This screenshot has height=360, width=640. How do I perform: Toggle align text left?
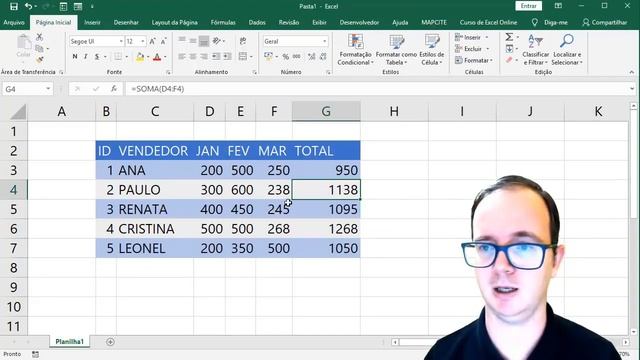(x=182, y=57)
